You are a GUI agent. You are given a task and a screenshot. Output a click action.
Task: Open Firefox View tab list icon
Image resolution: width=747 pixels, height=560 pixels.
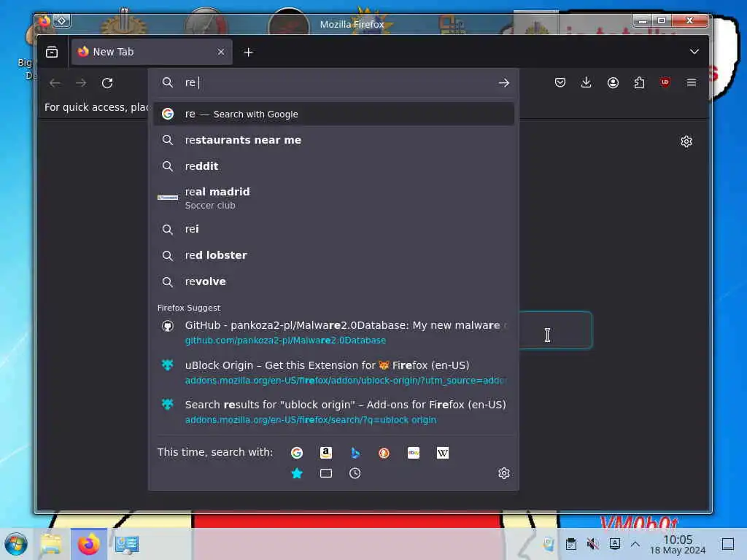point(52,52)
